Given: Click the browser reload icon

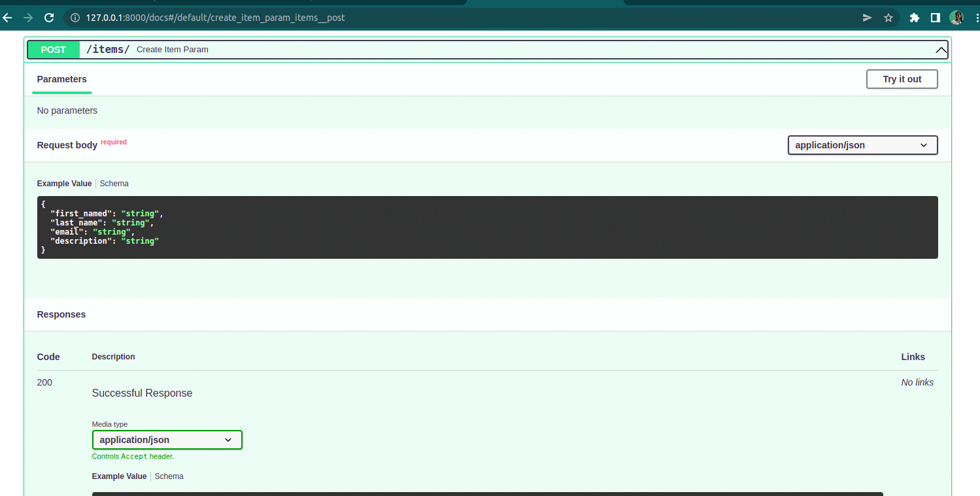Looking at the screenshot, I should point(48,18).
